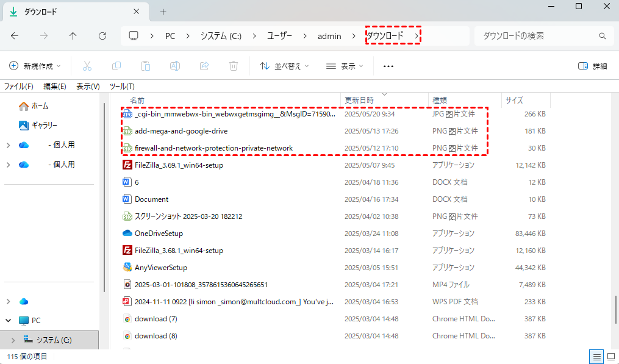Toggle the 詳細 details pane
Viewport: 619px width, 364px height.
tap(592, 66)
